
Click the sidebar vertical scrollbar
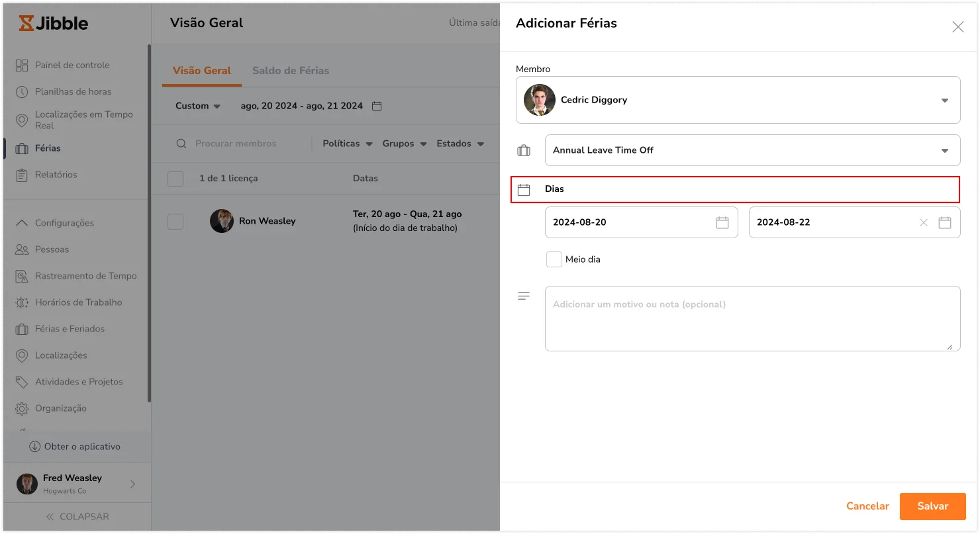click(x=150, y=223)
